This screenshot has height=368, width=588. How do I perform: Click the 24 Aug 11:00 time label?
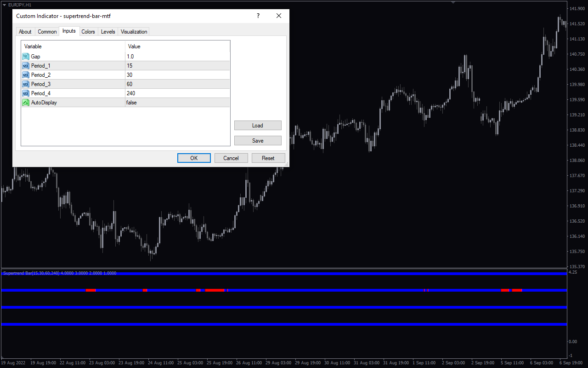point(160,362)
